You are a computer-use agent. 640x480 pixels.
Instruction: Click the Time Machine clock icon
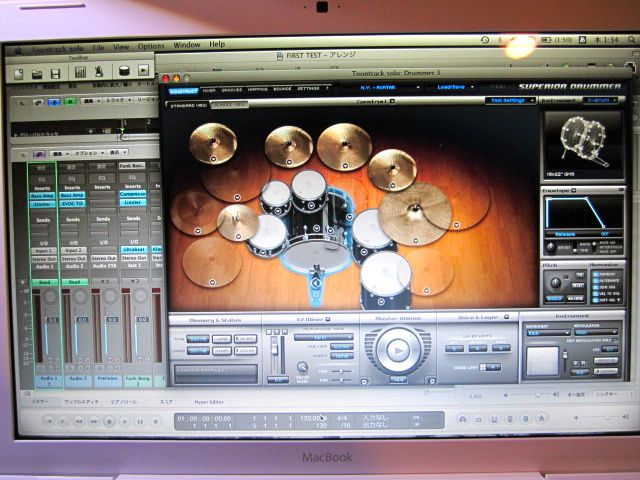[x=485, y=40]
